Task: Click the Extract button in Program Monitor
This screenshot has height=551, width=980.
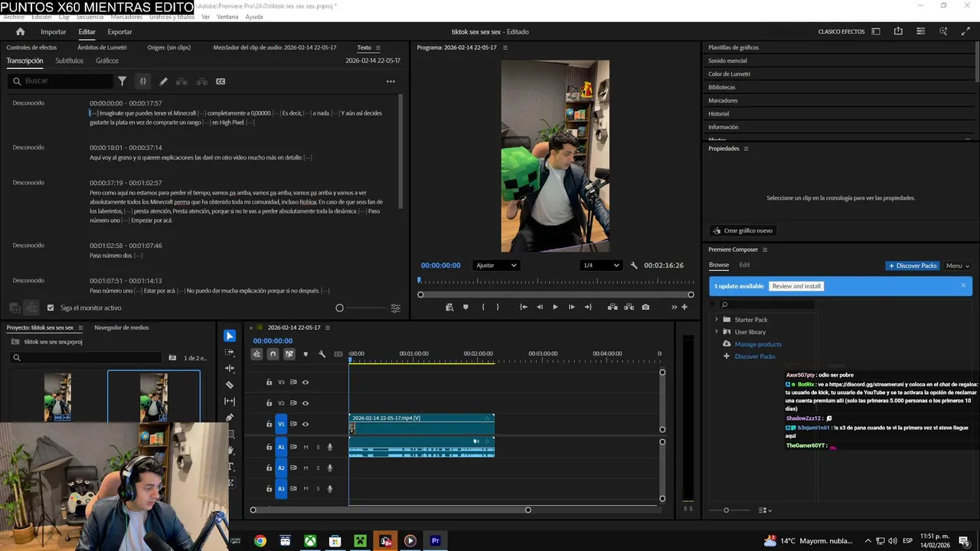Action: click(x=629, y=307)
